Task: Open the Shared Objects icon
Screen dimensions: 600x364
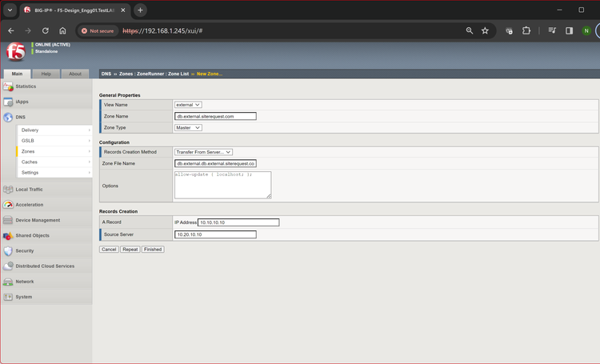Action: pos(8,235)
